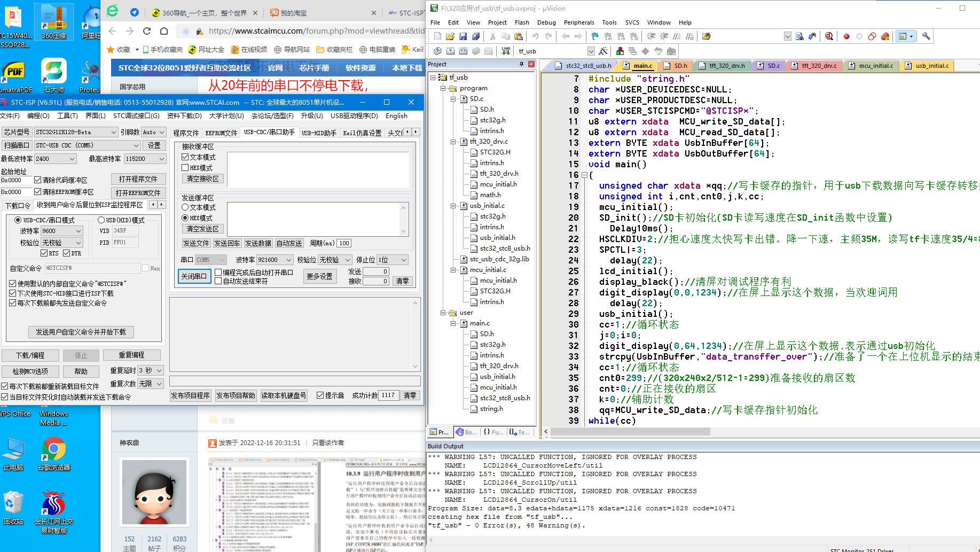This screenshot has width=980, height=552.
Task: Toggle the prompt sound checkbox
Action: 320,395
